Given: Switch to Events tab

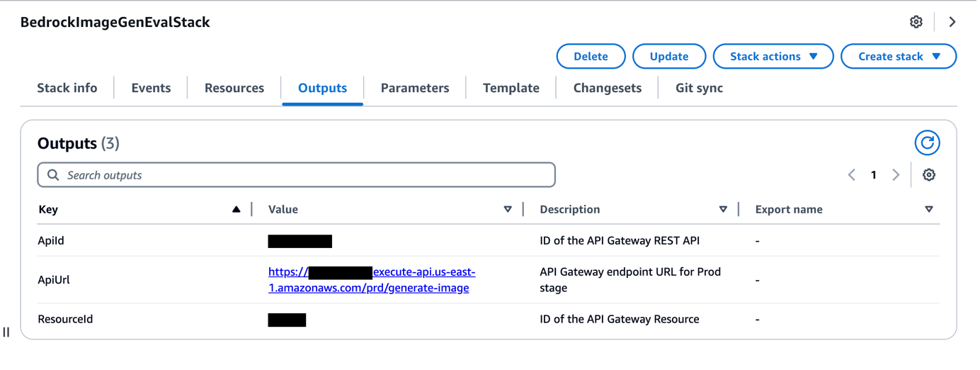Looking at the screenshot, I should coord(152,89).
